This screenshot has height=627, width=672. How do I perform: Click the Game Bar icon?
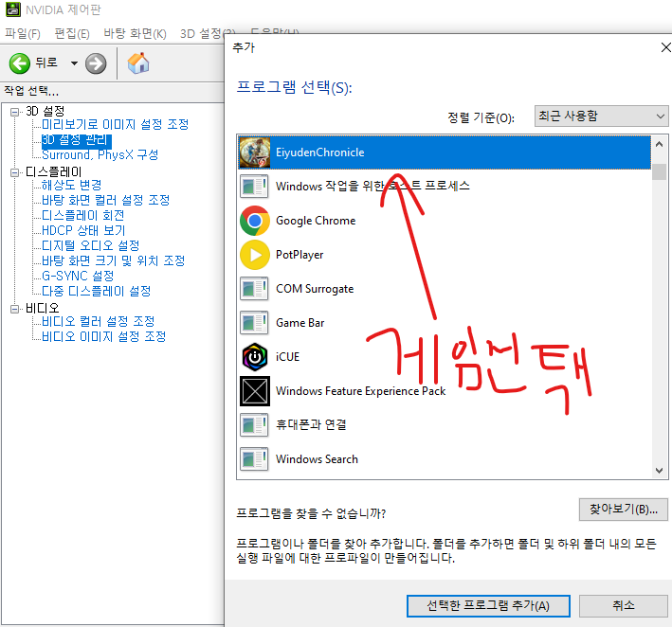254,323
